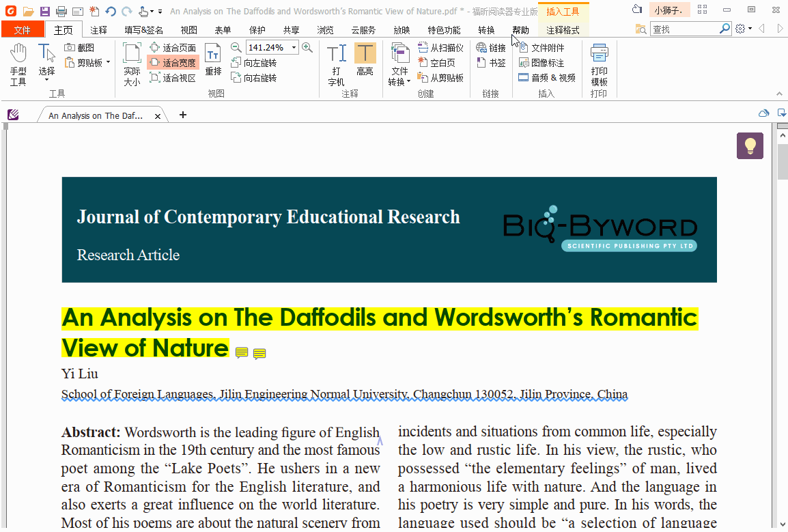Image resolution: width=788 pixels, height=532 pixels.
Task: Click the Blank Page (空白页) button
Action: (436, 63)
